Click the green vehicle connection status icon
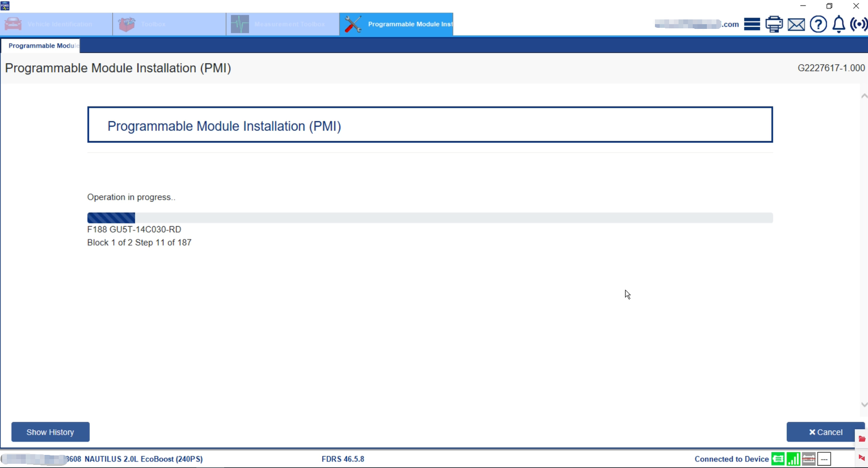Viewport: 868px width, 468px height. coord(778,459)
